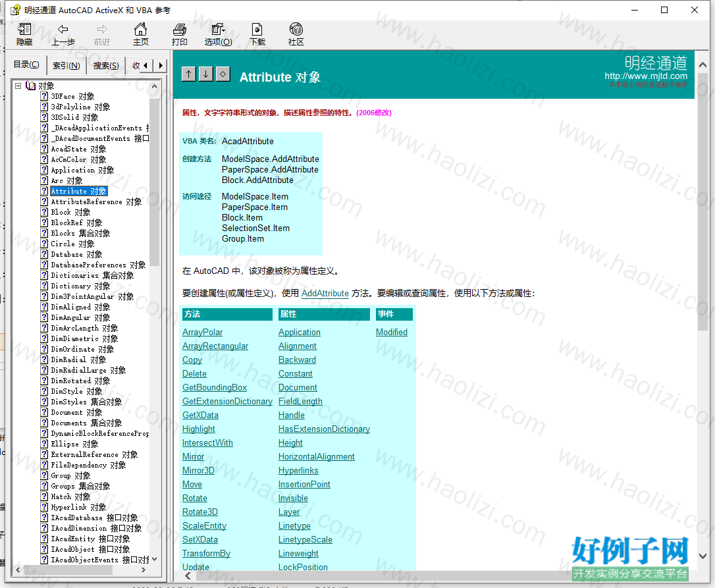
Task: Select DimStyle 对象 tree entry
Action: tap(76, 391)
